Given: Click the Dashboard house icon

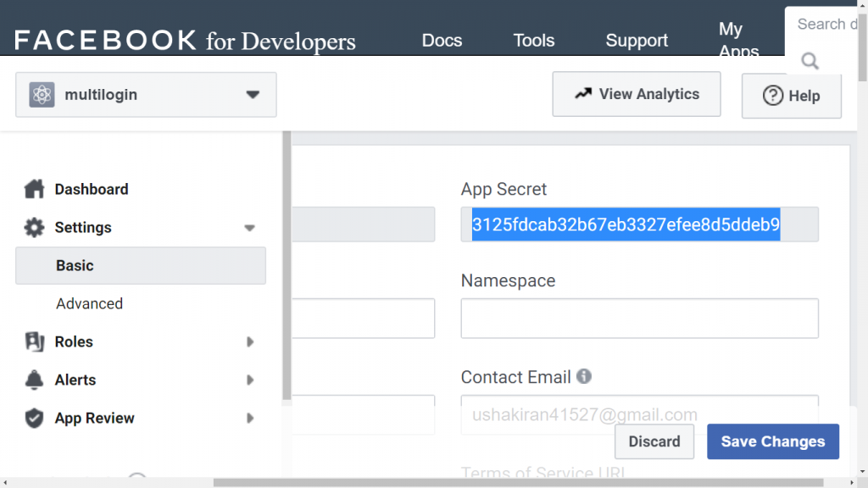Looking at the screenshot, I should click(34, 189).
